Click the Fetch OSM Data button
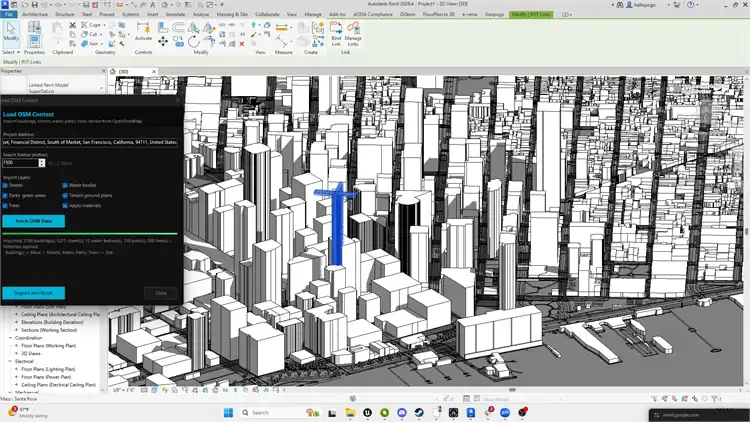The height and width of the screenshot is (422, 750). pyautogui.click(x=33, y=221)
